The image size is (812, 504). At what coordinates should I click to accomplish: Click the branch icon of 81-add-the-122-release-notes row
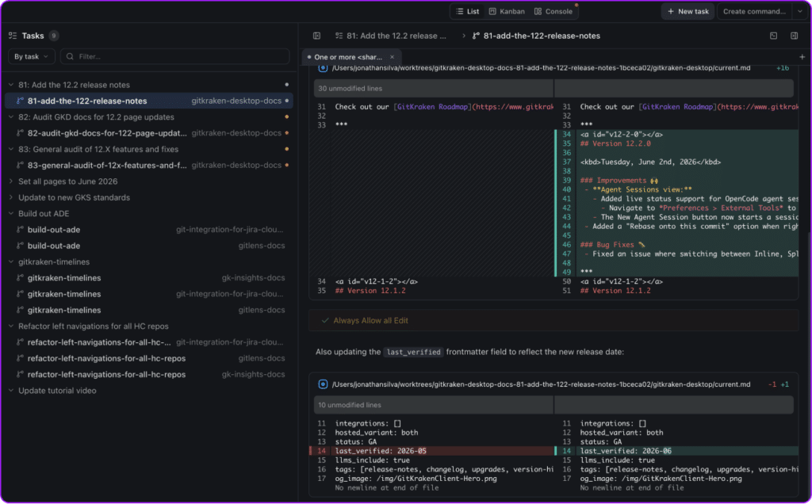tap(20, 101)
